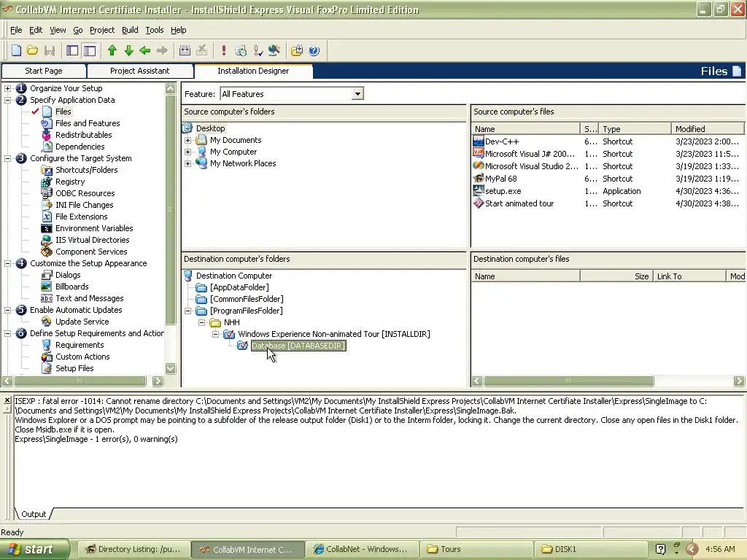Open the Tours folder from taskbar
Image resolution: width=747 pixels, height=560 pixels.
[476, 549]
